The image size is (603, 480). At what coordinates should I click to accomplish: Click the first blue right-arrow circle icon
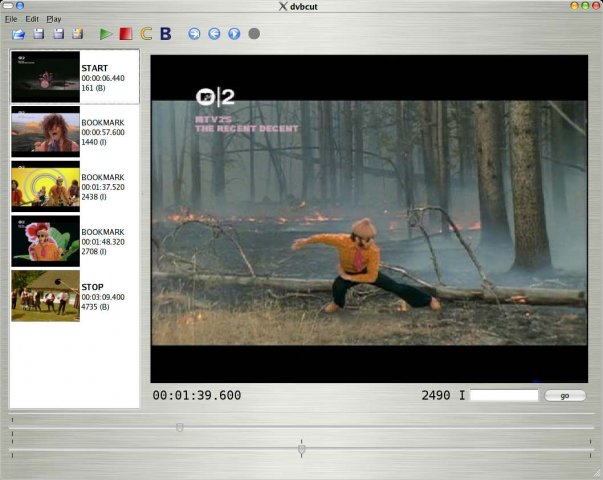tap(194, 34)
